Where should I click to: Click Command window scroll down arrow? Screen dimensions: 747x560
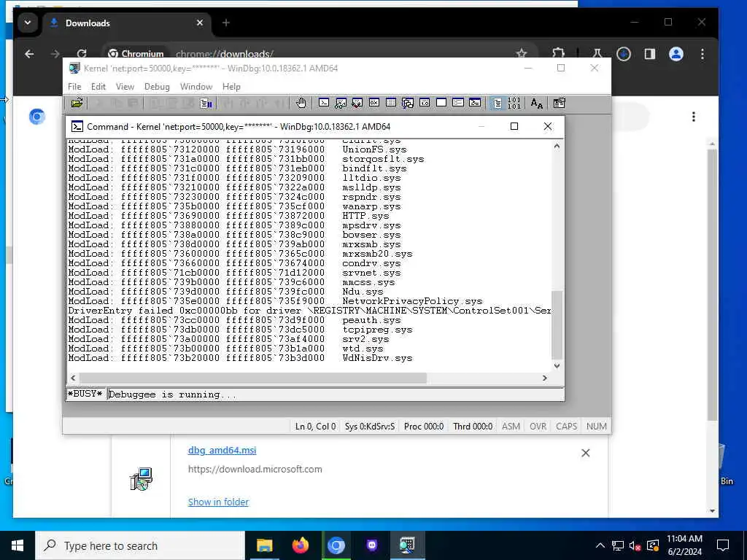557,366
